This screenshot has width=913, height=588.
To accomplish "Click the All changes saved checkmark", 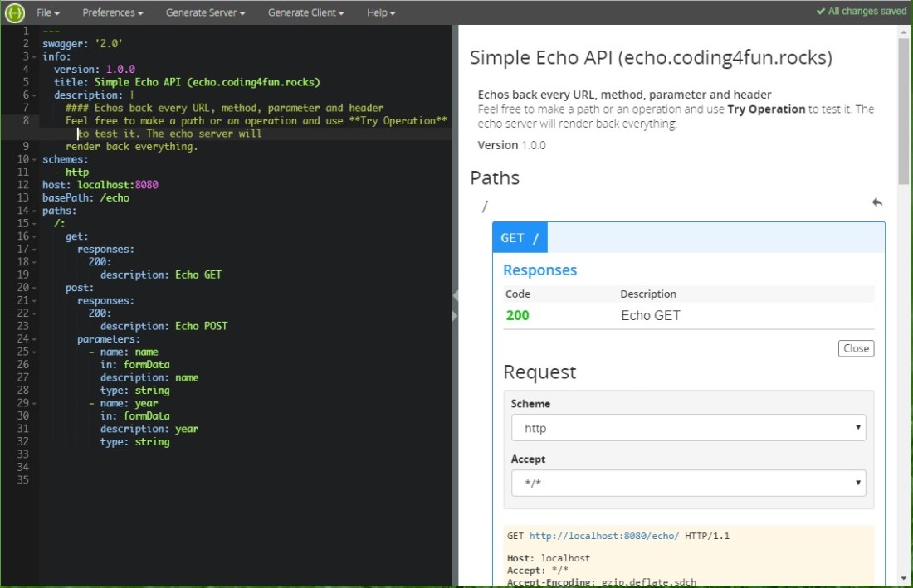I will click(821, 12).
